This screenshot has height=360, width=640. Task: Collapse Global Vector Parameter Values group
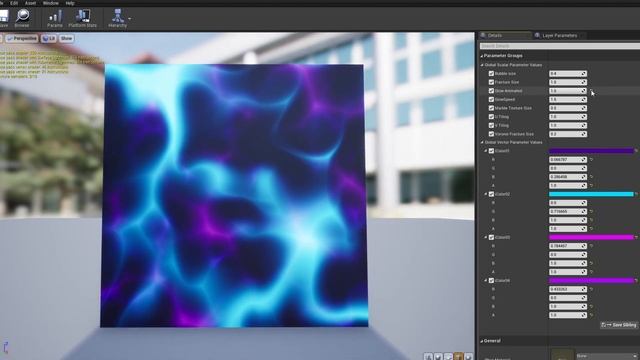click(482, 142)
